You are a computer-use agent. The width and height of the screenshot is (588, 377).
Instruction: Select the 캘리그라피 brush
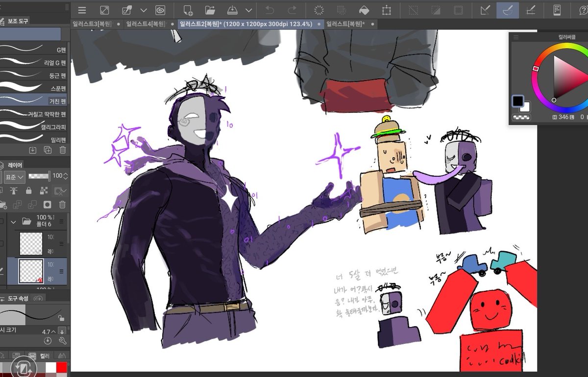(33, 126)
